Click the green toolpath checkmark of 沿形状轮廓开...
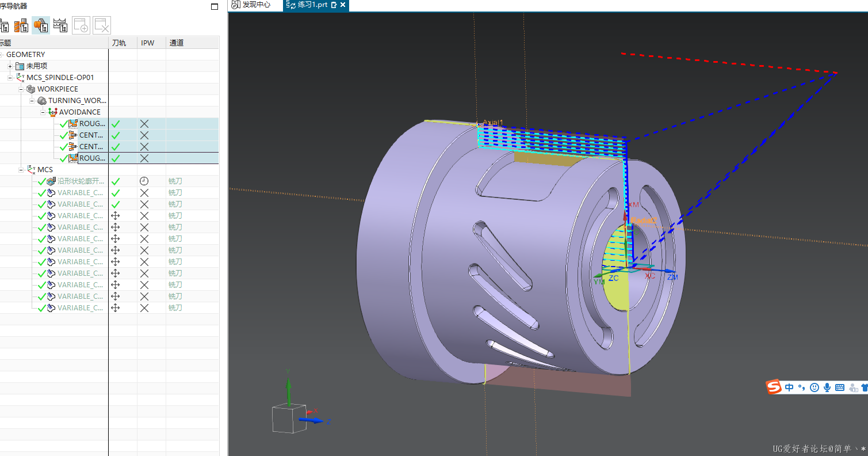 116,181
